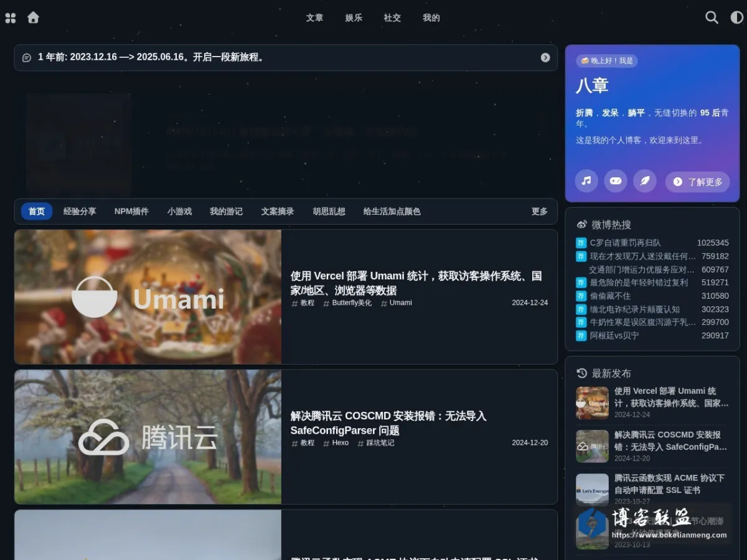Click the Umami tag

(397, 303)
